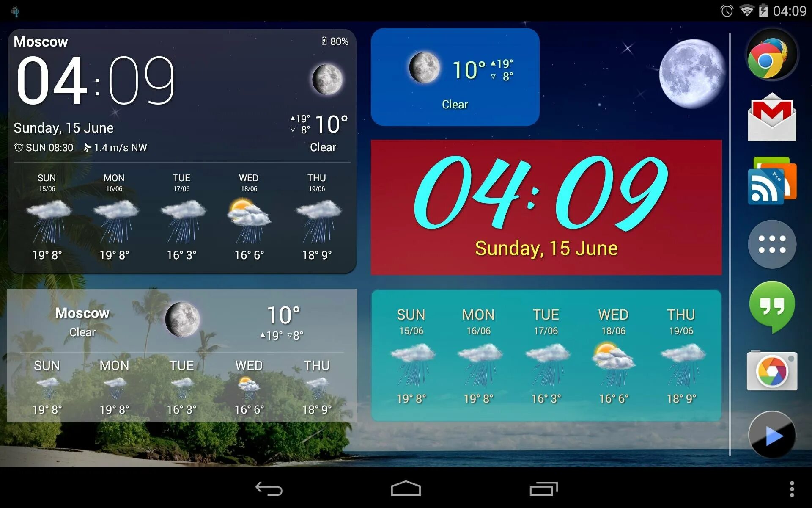Open Chrome browser

[772, 58]
